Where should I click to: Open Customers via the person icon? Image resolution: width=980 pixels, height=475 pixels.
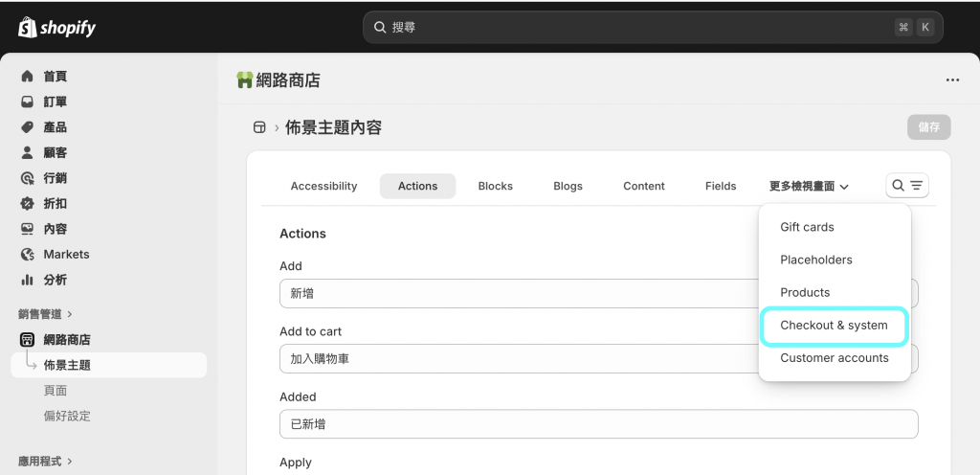27,152
